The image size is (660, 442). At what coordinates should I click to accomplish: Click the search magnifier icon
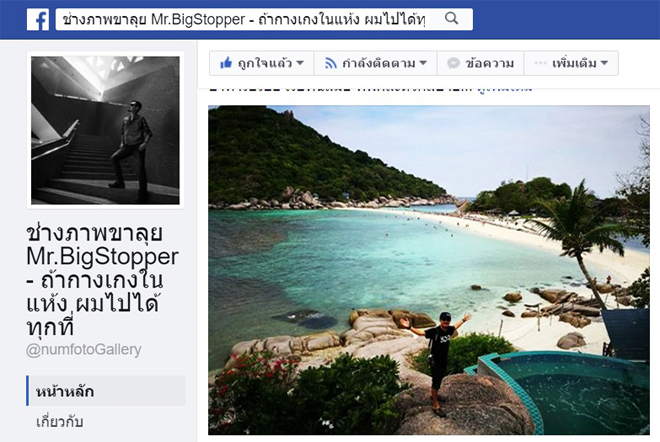coord(451,18)
